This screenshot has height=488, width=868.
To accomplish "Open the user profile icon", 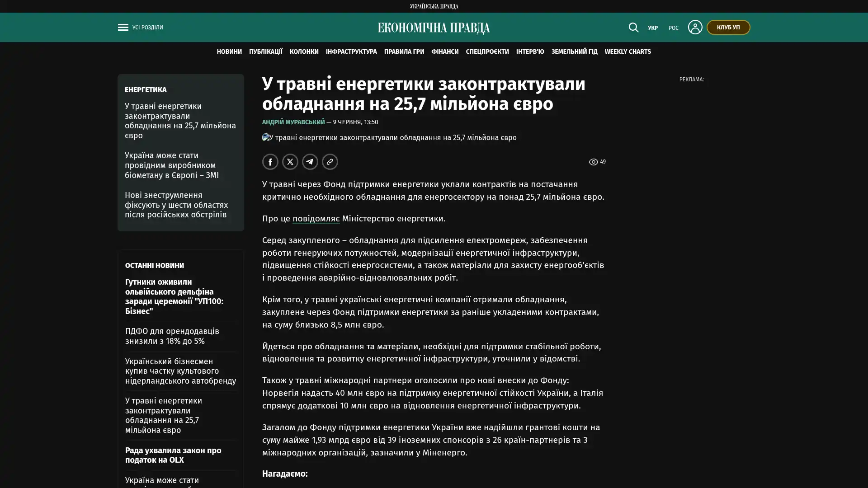I will [695, 27].
